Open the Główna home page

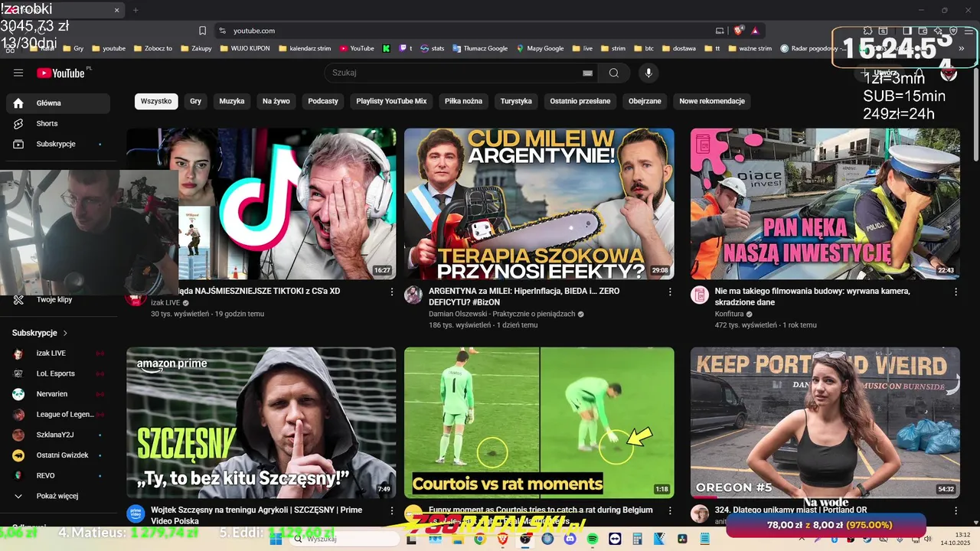pyautogui.click(x=58, y=103)
